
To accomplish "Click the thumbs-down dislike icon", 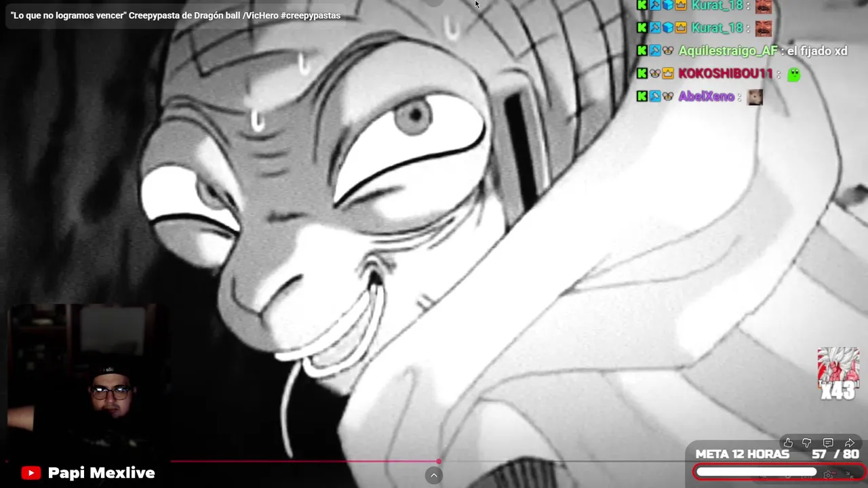I will (x=807, y=443).
